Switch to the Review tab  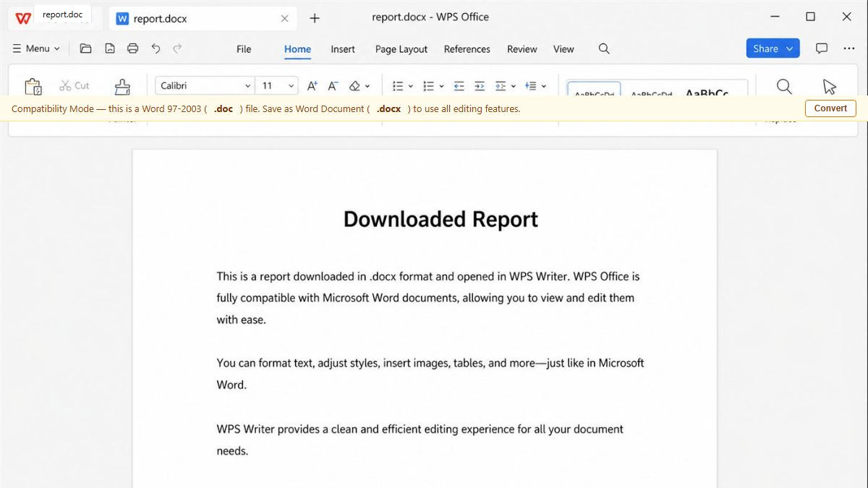pyautogui.click(x=522, y=49)
